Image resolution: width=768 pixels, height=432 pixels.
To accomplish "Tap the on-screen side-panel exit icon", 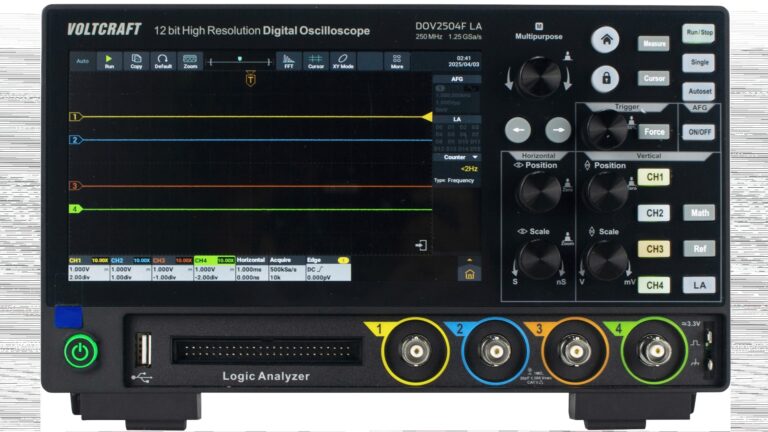I will (x=421, y=245).
